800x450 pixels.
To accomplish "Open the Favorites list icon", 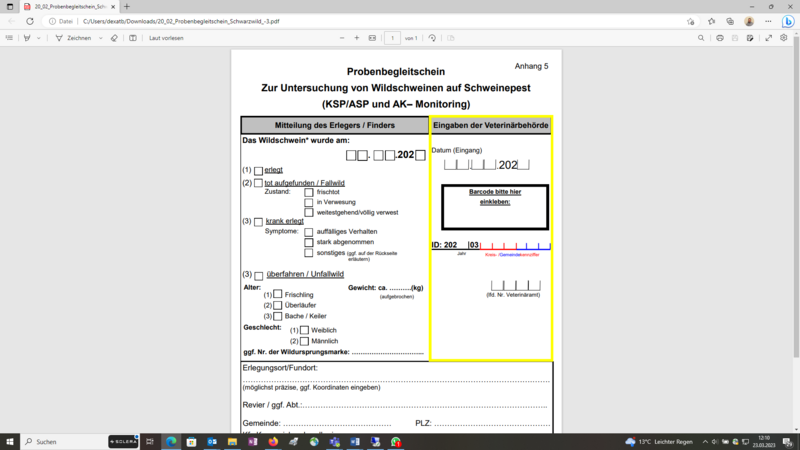I will point(712,21).
